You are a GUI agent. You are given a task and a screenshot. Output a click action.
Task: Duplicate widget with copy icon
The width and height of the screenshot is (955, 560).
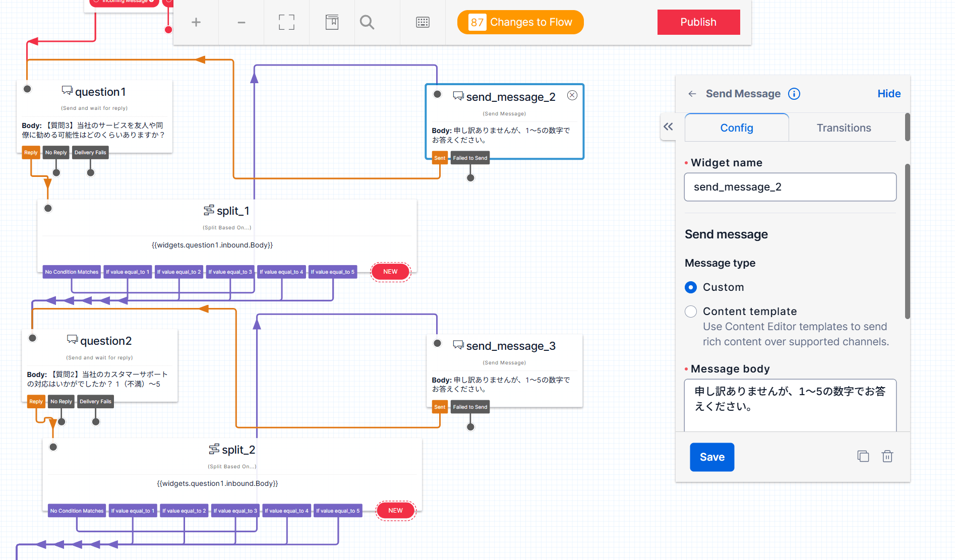[863, 456]
